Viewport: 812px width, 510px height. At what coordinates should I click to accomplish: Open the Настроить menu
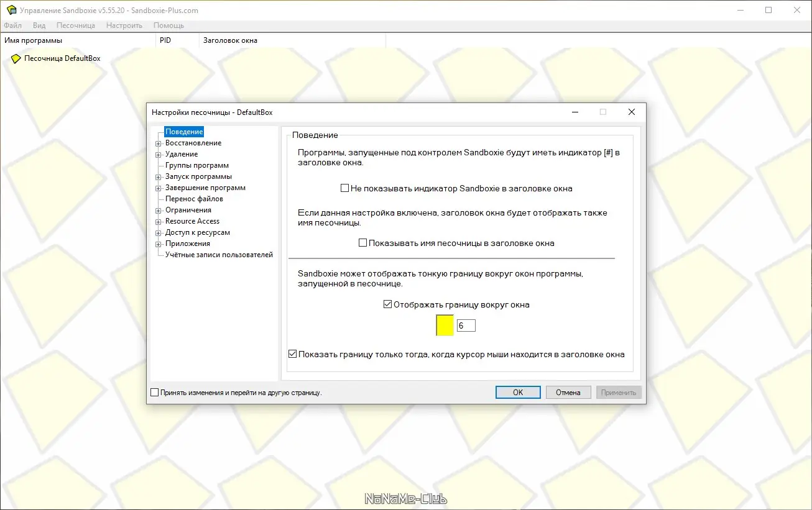(x=124, y=25)
